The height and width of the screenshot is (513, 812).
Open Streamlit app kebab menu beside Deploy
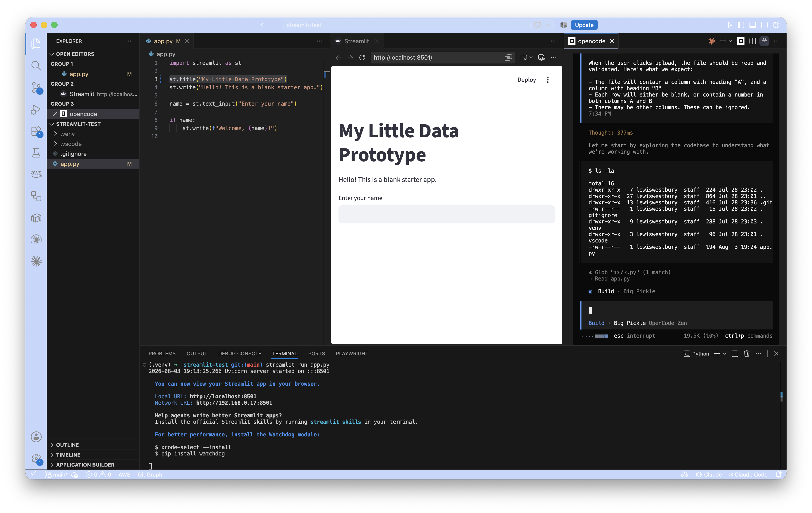[548, 80]
